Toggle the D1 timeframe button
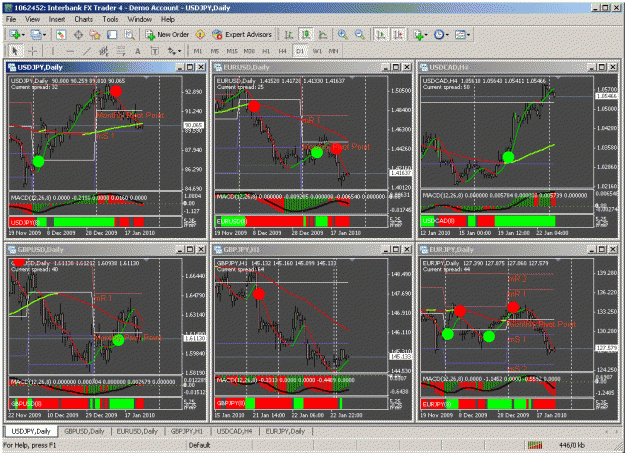 (x=300, y=51)
